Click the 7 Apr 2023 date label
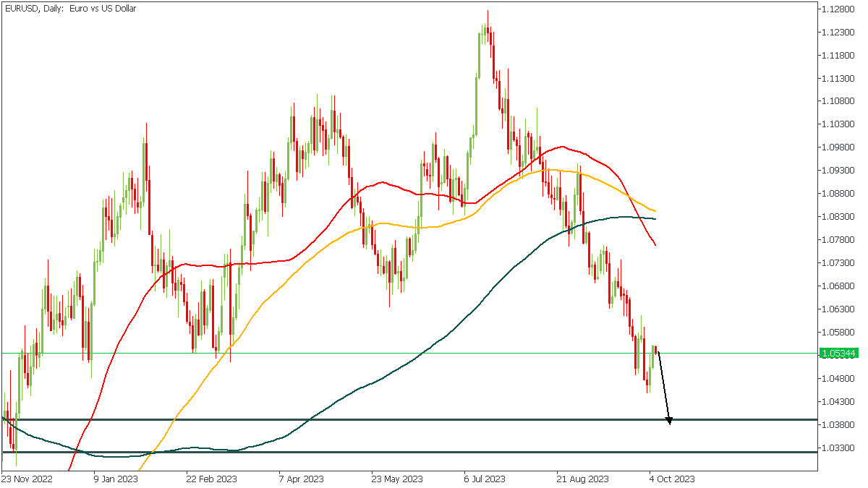 click(301, 479)
